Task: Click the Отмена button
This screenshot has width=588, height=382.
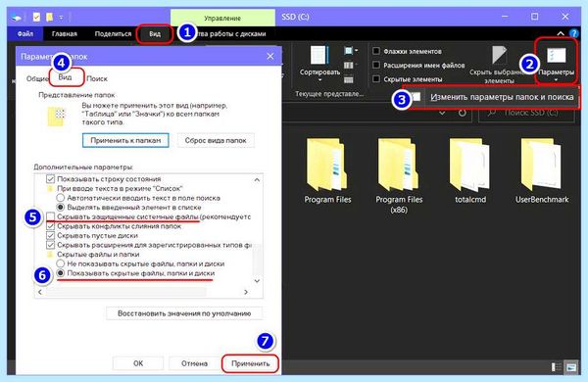Action: pyautogui.click(x=194, y=363)
